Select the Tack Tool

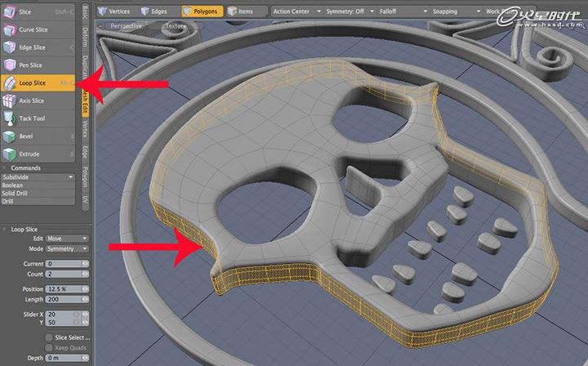[x=38, y=118]
